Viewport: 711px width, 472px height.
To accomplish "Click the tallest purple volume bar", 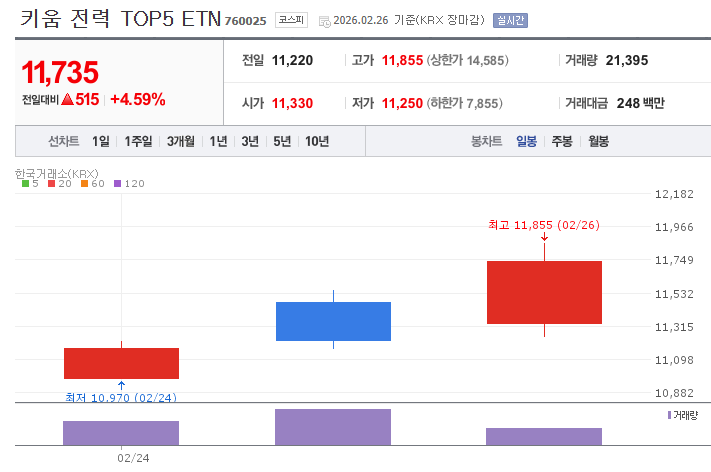I will tap(333, 427).
